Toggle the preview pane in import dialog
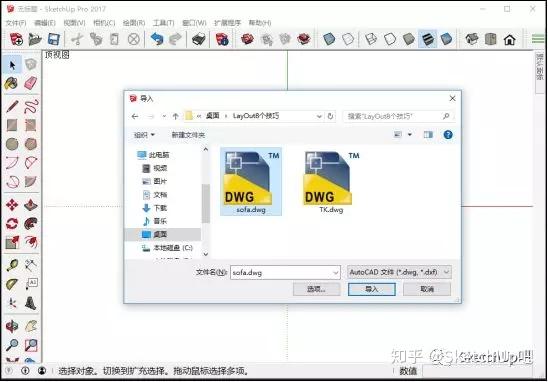Image resolution: width=548 pixels, height=382 pixels. click(428, 135)
